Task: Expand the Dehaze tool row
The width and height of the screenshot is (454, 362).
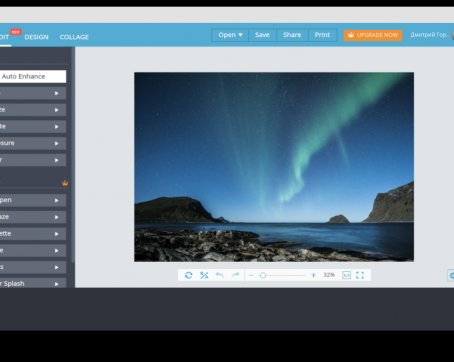Action: pyautogui.click(x=33, y=217)
